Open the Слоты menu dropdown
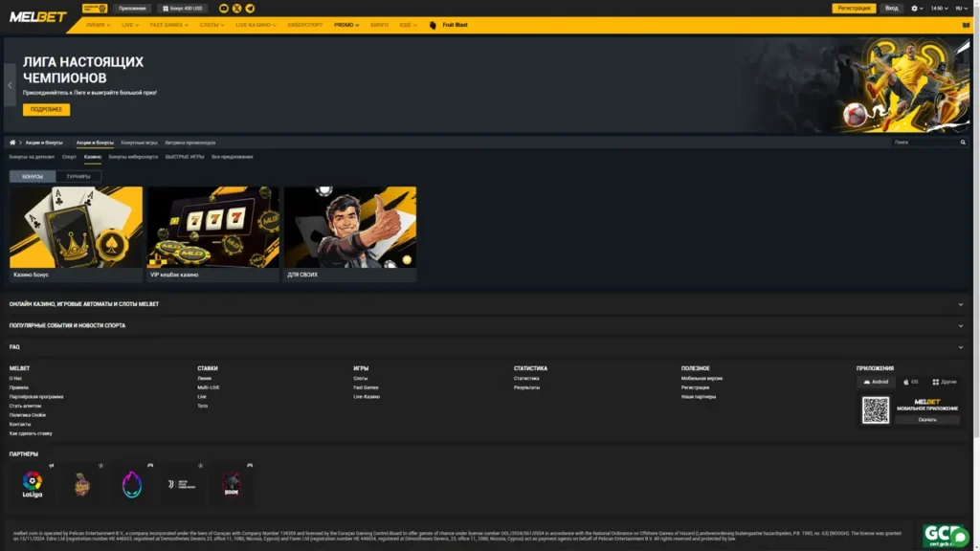 pyautogui.click(x=212, y=25)
